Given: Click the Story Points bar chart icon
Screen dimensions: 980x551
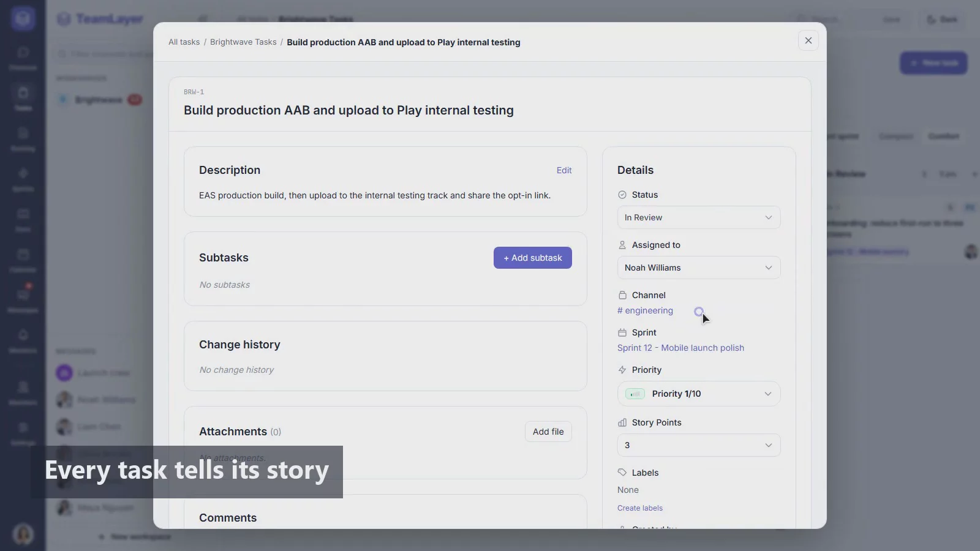Looking at the screenshot, I should click(622, 422).
